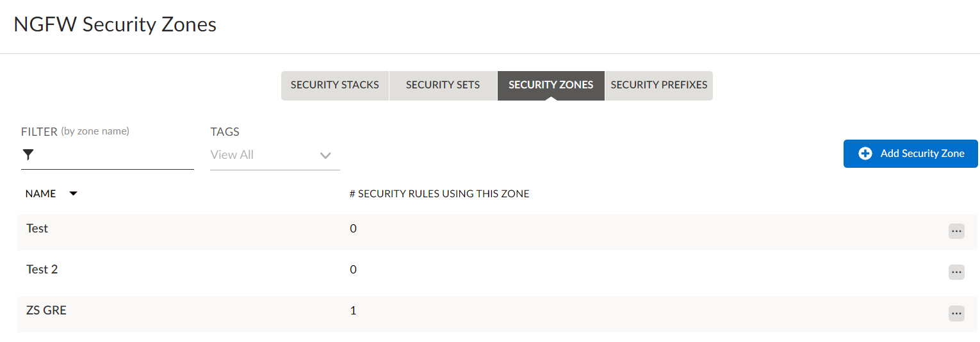
Task: Open the three-dot menu for ZS GRE
Action: tap(956, 313)
